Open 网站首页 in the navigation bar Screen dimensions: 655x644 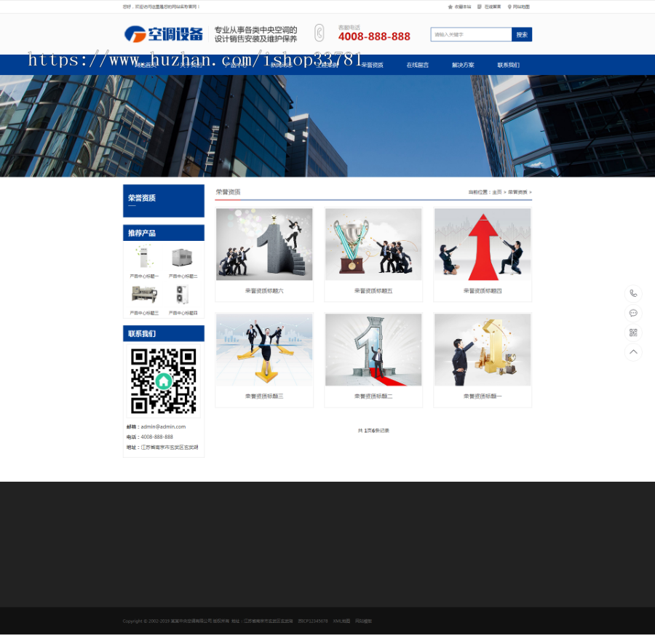(146, 65)
